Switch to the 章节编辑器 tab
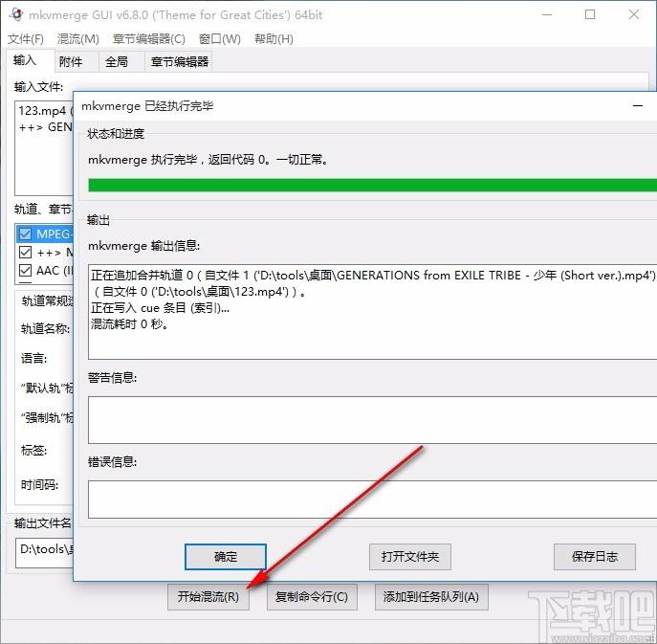 [x=179, y=62]
